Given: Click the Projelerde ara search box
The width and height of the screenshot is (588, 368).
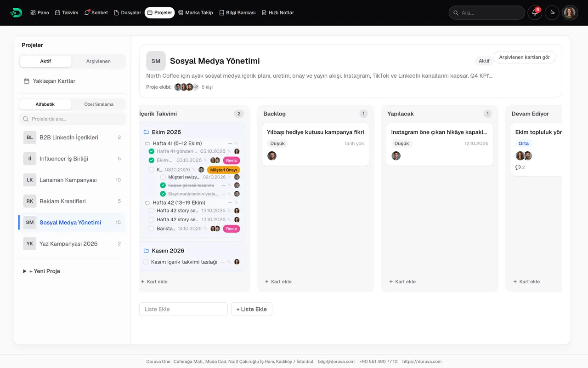Looking at the screenshot, I should coord(72,119).
